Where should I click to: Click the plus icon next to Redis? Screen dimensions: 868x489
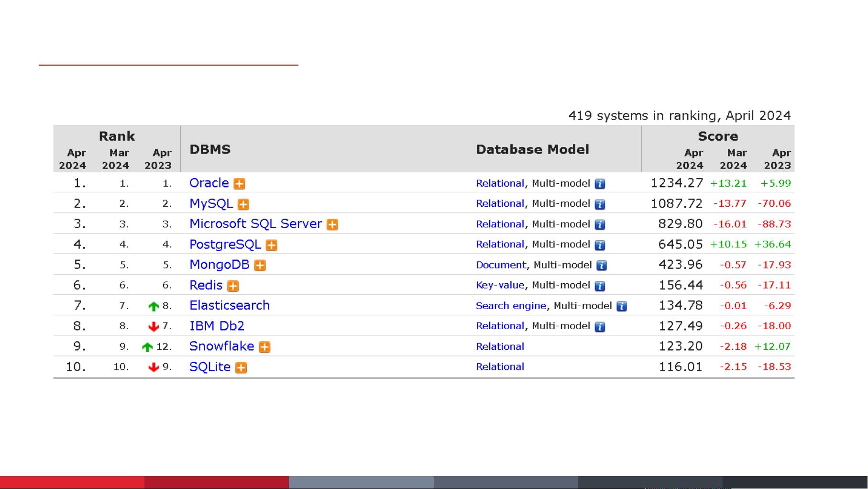point(233,286)
